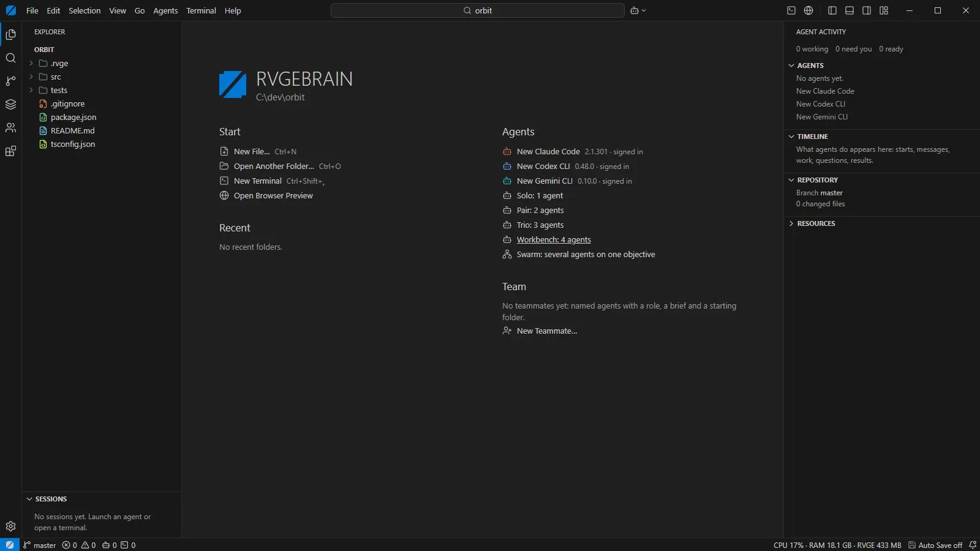Open the Selection menu
This screenshot has height=551, width=980.
[x=85, y=10]
